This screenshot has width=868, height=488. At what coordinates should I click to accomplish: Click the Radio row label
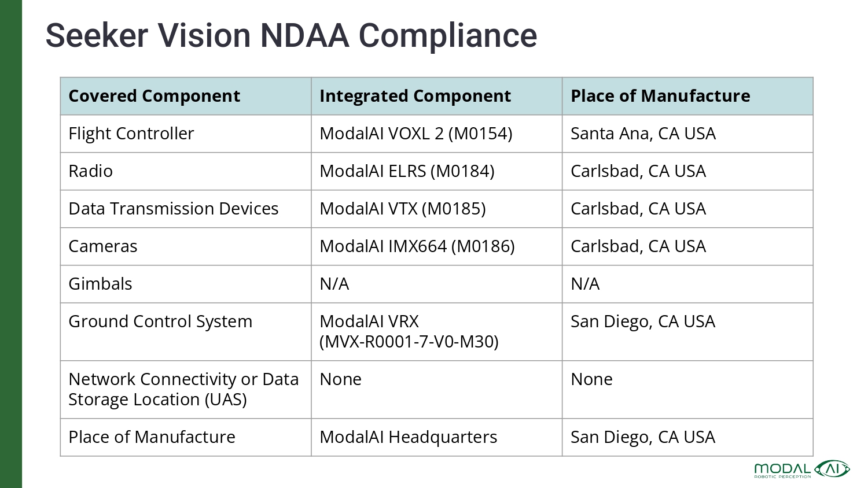tap(91, 171)
